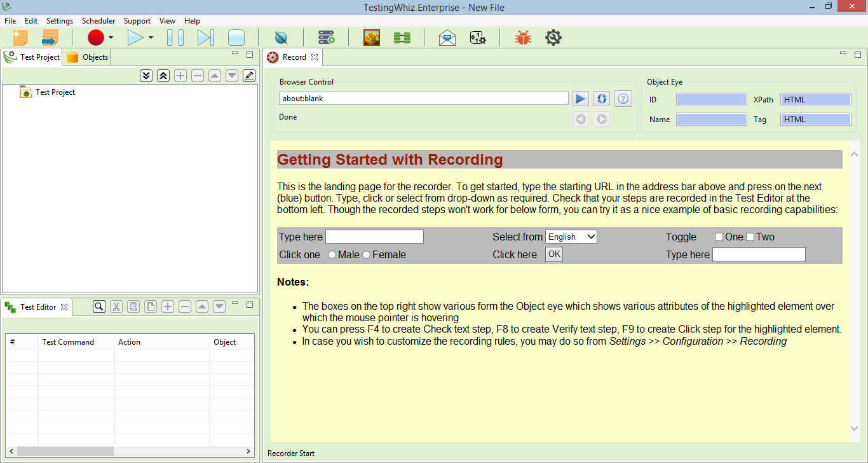Open the English language dropdown

click(x=571, y=237)
